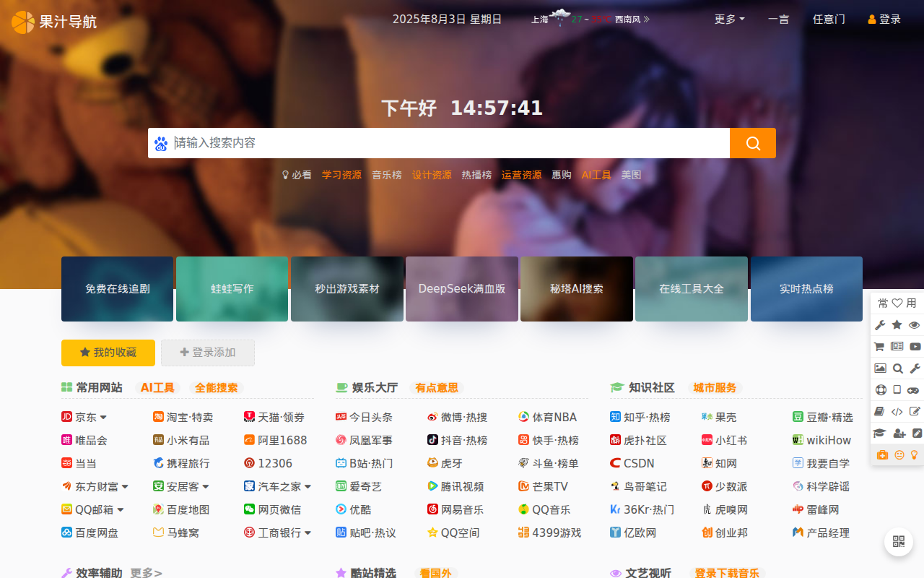Click the code brackets icon in side panel
The width and height of the screenshot is (924, 578).
897,412
